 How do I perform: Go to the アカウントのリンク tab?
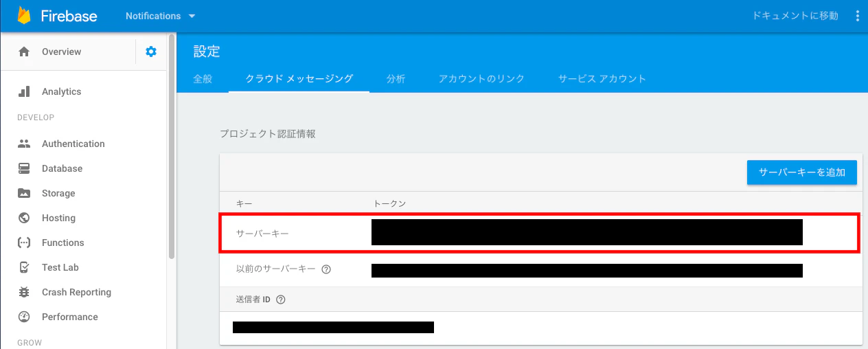coord(481,79)
